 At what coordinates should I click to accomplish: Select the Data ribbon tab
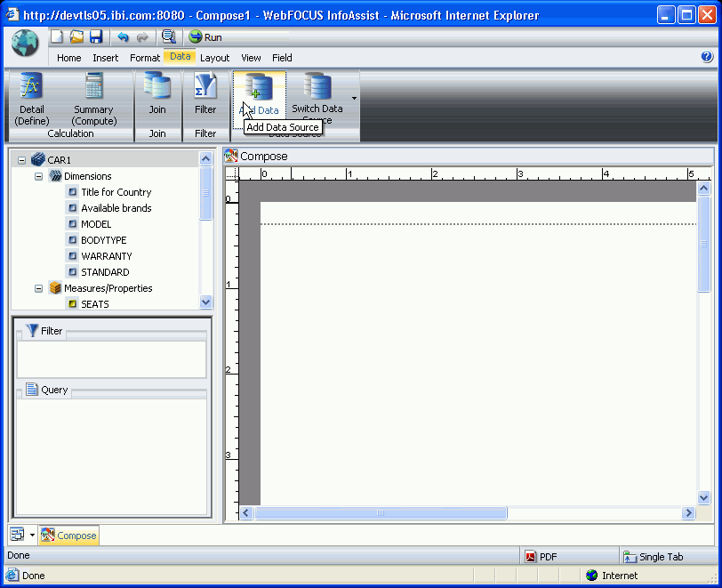(x=180, y=57)
